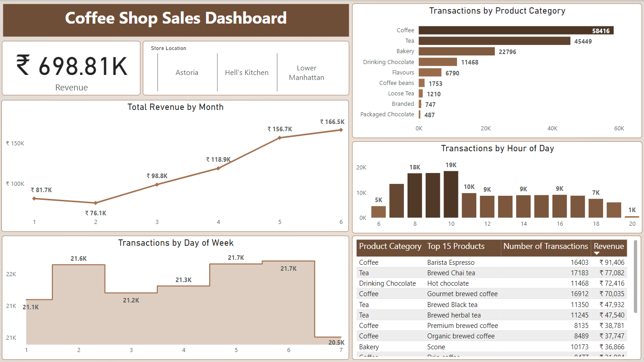The image size is (644, 362).
Task: Click the products table vertical scrollbar
Action: click(x=635, y=276)
